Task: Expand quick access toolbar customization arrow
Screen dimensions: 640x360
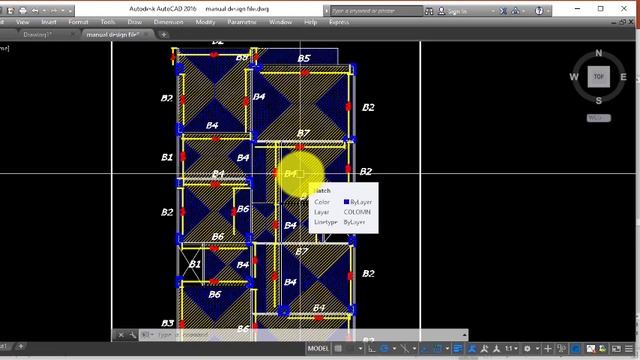Action: pos(70,11)
